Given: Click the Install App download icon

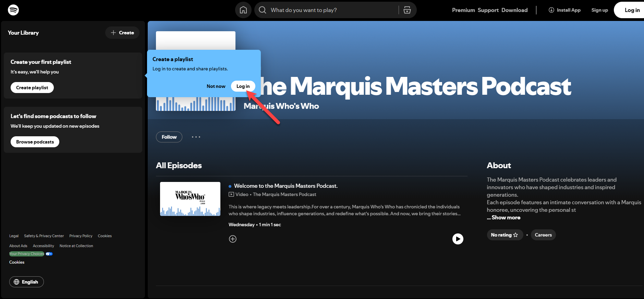Looking at the screenshot, I should [551, 10].
